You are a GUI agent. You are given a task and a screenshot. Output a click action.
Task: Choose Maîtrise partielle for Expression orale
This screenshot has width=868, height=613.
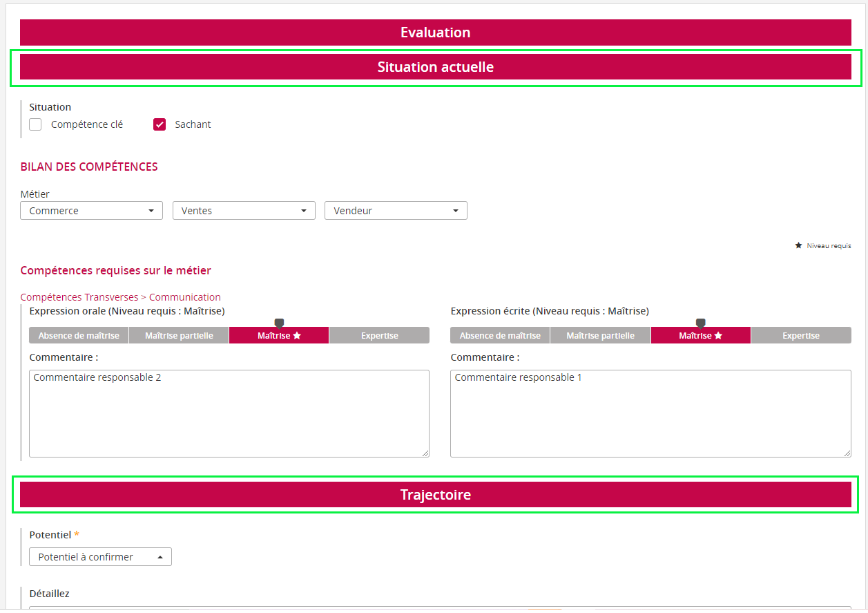pos(179,335)
